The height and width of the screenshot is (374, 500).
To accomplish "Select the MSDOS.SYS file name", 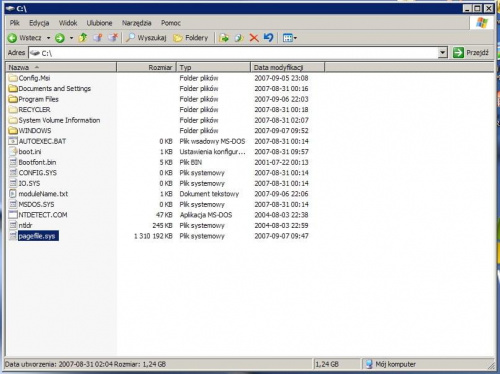I will (x=36, y=204).
